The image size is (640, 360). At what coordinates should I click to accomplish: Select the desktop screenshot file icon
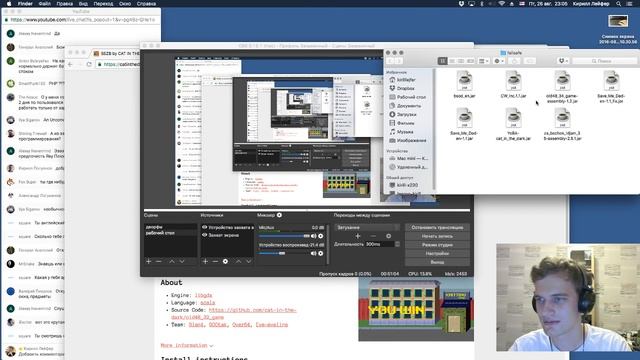pyautogui.click(x=618, y=20)
